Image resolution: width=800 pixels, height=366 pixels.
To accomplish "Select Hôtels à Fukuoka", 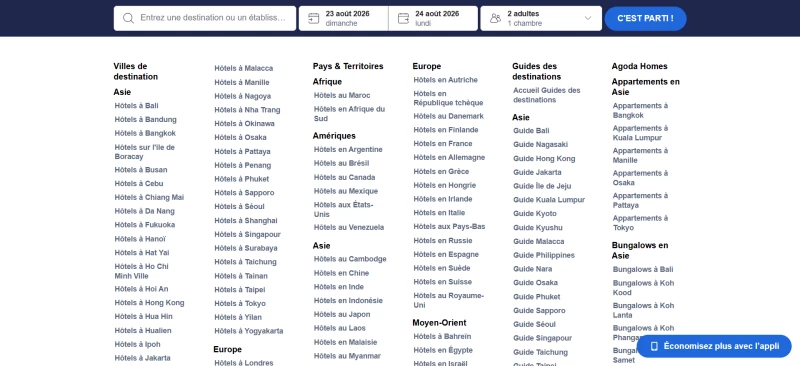I will pyautogui.click(x=144, y=225).
